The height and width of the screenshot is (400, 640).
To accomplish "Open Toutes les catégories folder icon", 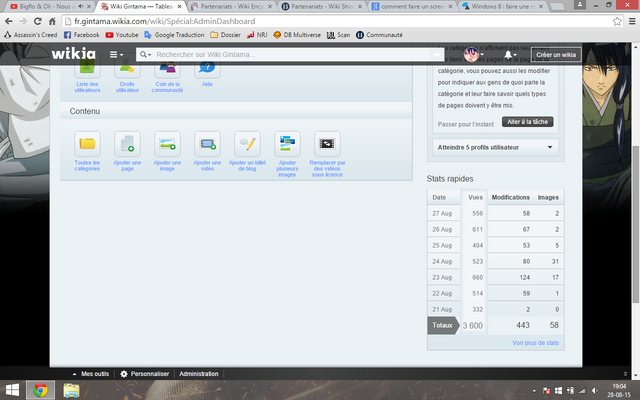I will (87, 144).
